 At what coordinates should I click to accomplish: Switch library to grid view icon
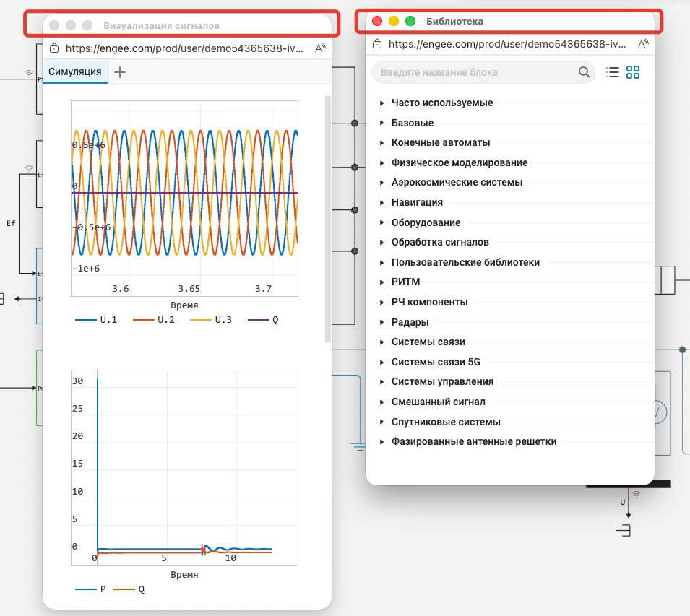click(x=633, y=72)
